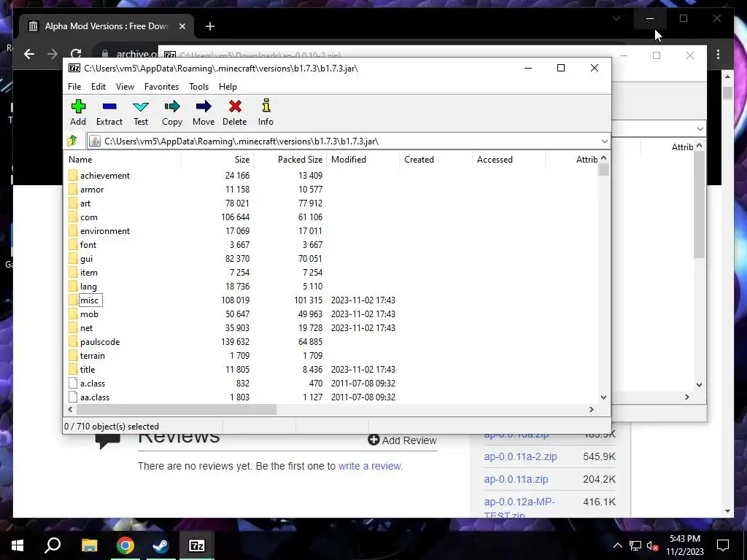
Task: Open the Favorites menu
Action: tap(161, 87)
